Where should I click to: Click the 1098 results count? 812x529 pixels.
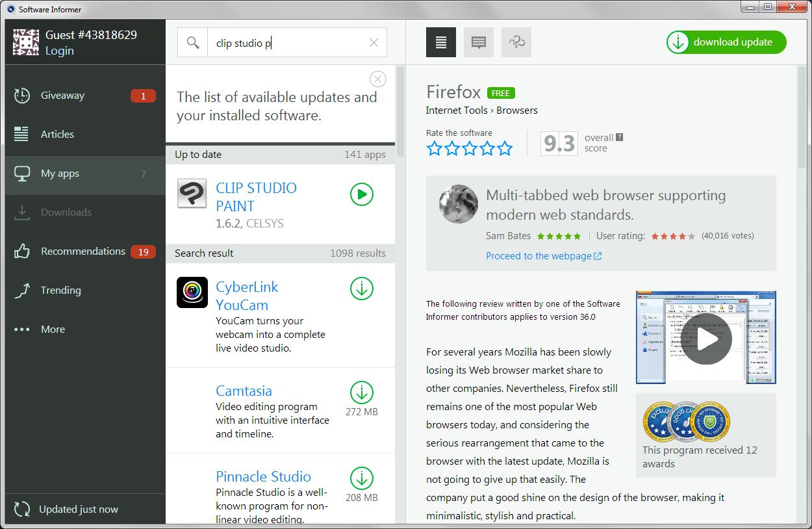point(358,253)
